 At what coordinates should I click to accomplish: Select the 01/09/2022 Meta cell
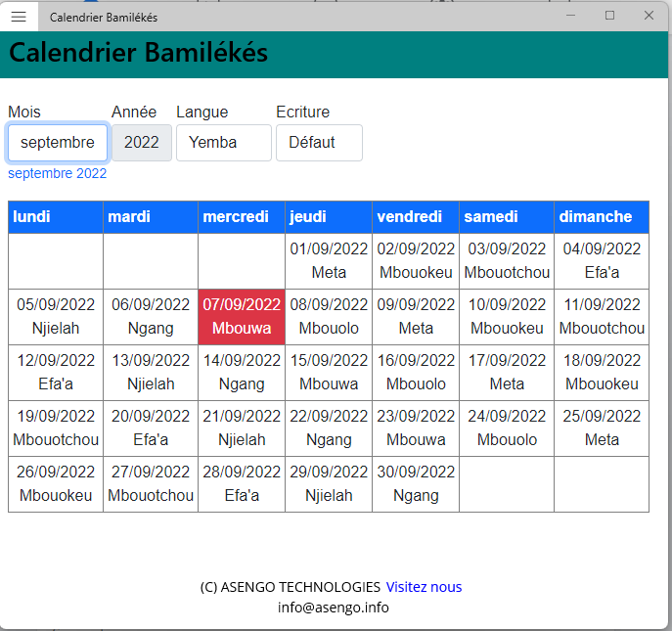pos(329,261)
